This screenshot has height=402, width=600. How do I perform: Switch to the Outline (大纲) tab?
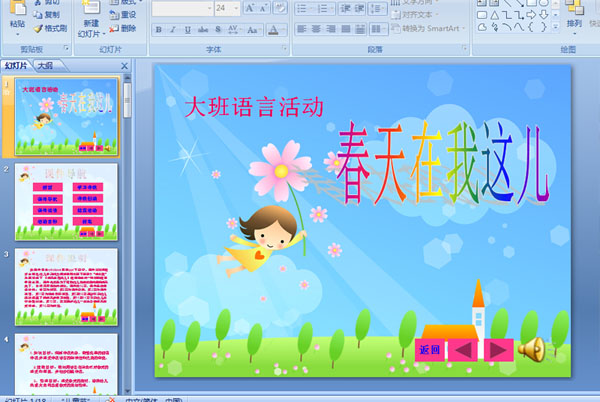[45, 66]
